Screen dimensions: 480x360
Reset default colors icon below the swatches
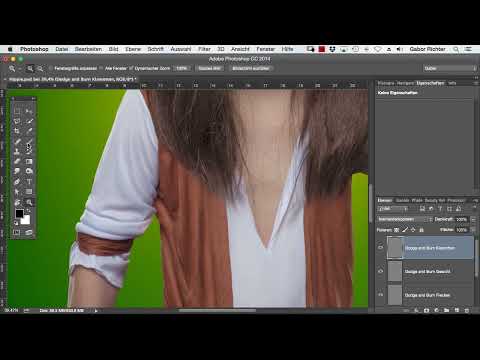click(16, 223)
